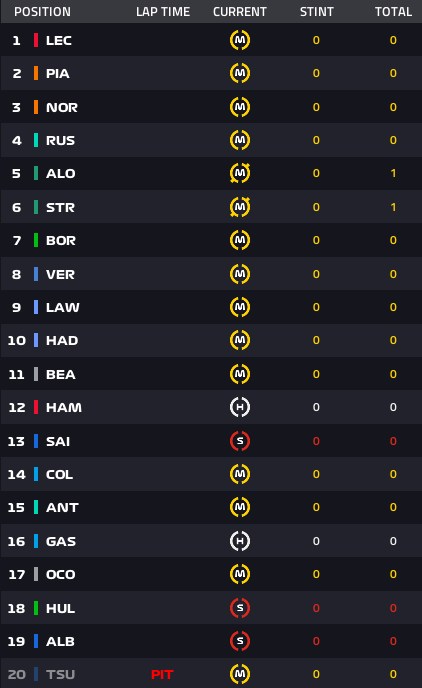Click Hulkenberg's soft tyre icon

pos(240,608)
